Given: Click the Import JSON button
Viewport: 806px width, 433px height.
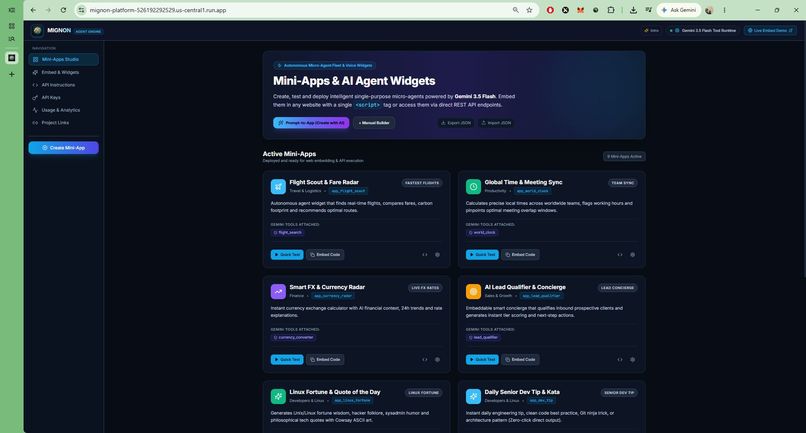Looking at the screenshot, I should coord(497,123).
